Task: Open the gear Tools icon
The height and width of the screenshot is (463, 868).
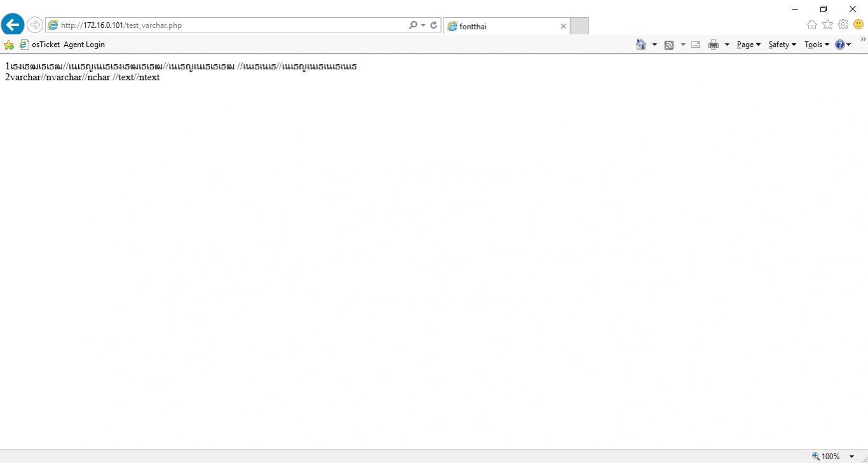Action: (843, 25)
